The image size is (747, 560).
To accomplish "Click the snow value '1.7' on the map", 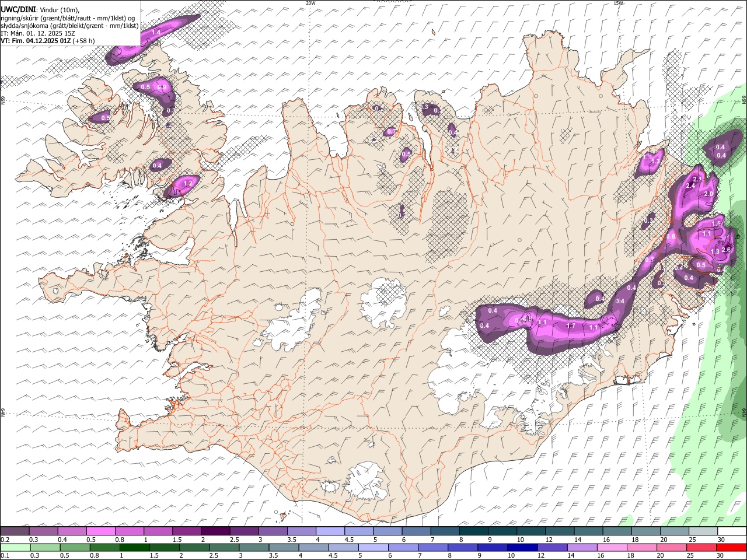I will (571, 326).
